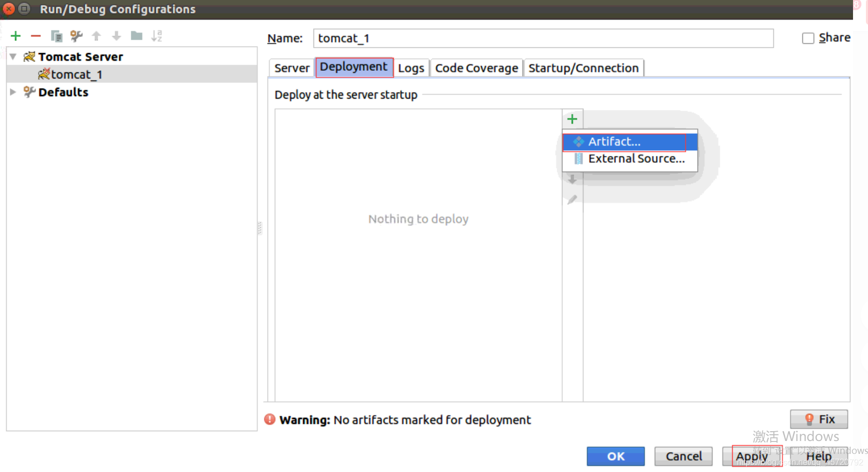Click the red warning icon
Image resolution: width=868 pixels, height=472 pixels.
tap(270, 419)
